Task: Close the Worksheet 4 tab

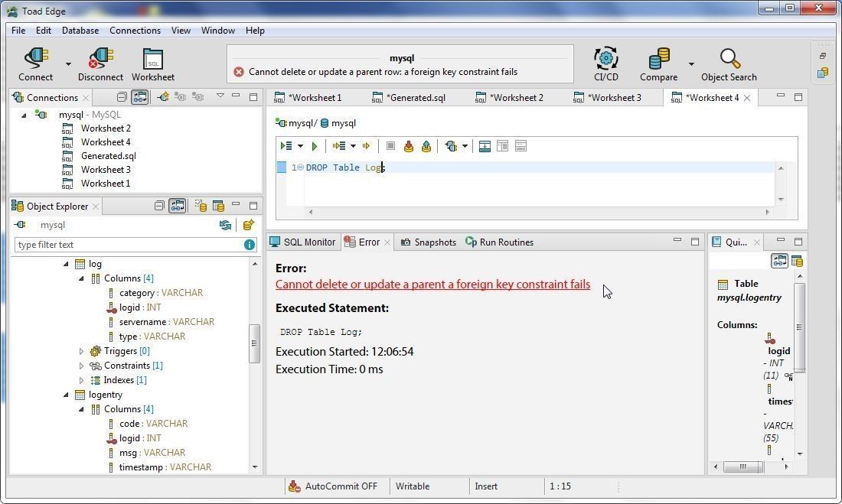Action: pos(747,98)
